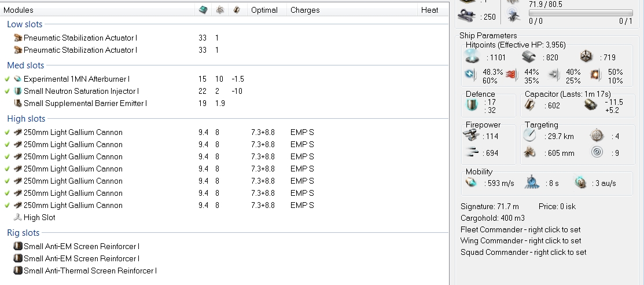This screenshot has width=644, height=285.
Task: Click the armor hitpoints icon
Action: click(x=530, y=57)
